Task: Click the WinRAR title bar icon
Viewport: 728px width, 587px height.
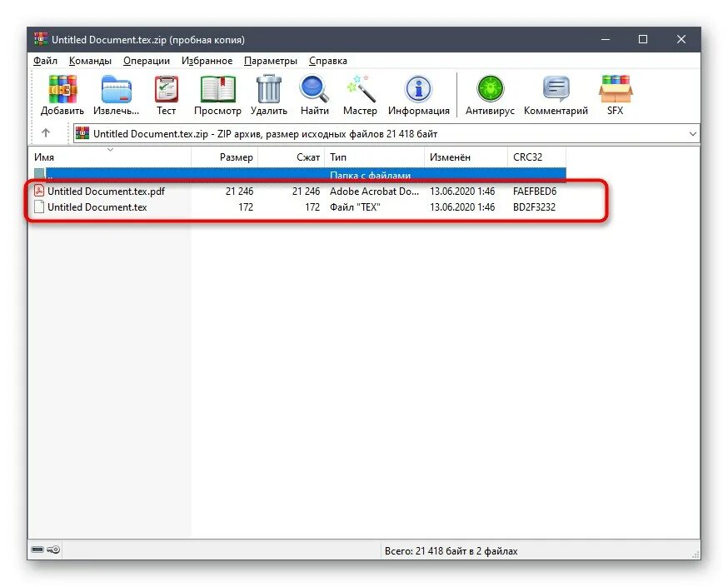Action: point(41,39)
